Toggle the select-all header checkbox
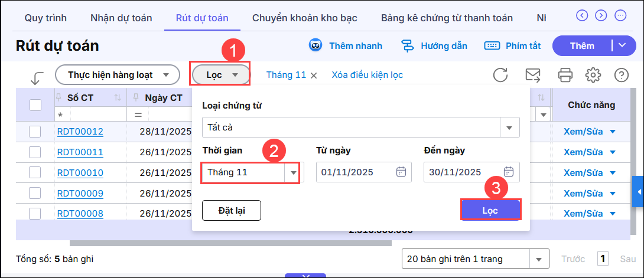Viewport: 644px width, 278px height. click(x=35, y=105)
